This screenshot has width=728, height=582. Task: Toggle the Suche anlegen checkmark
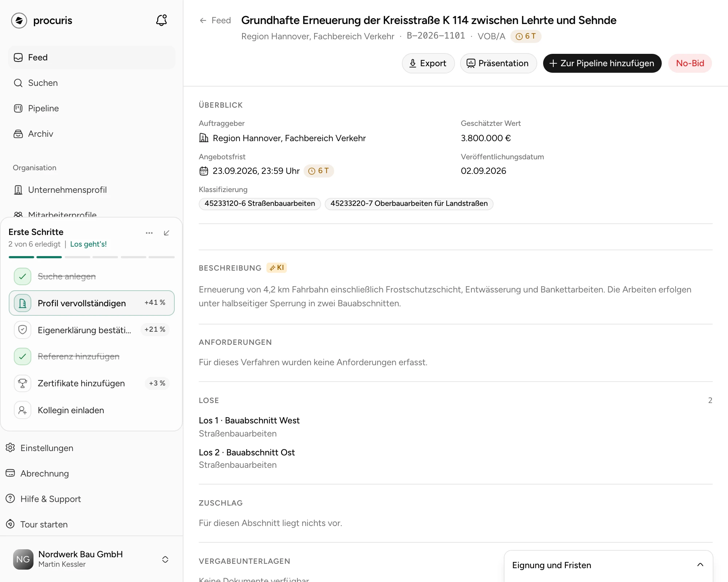23,276
